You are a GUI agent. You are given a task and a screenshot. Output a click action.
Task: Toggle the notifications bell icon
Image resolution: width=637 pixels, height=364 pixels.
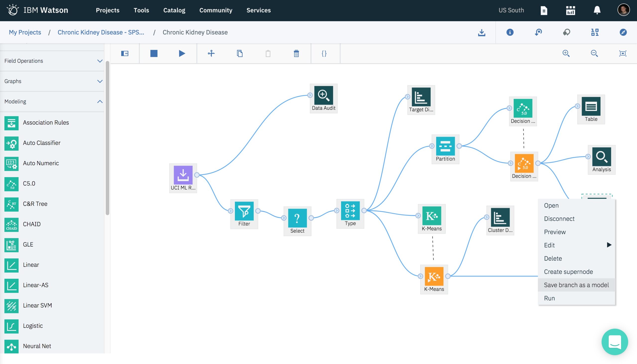click(x=597, y=10)
